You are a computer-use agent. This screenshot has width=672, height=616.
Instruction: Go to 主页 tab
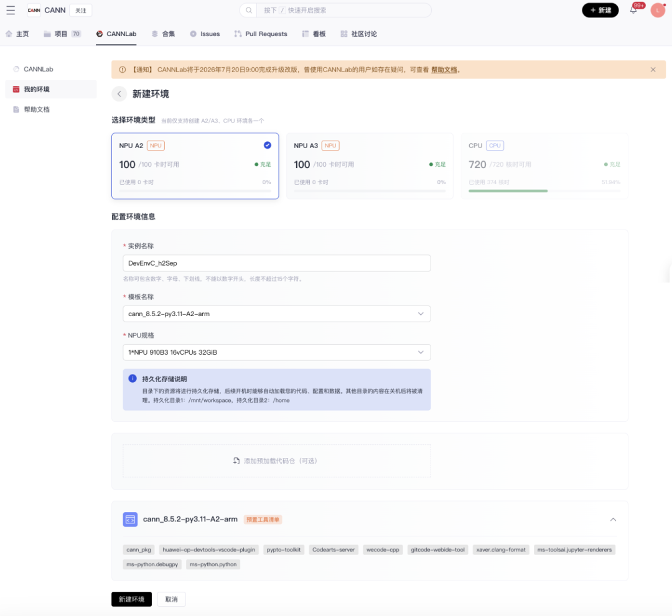(17, 34)
